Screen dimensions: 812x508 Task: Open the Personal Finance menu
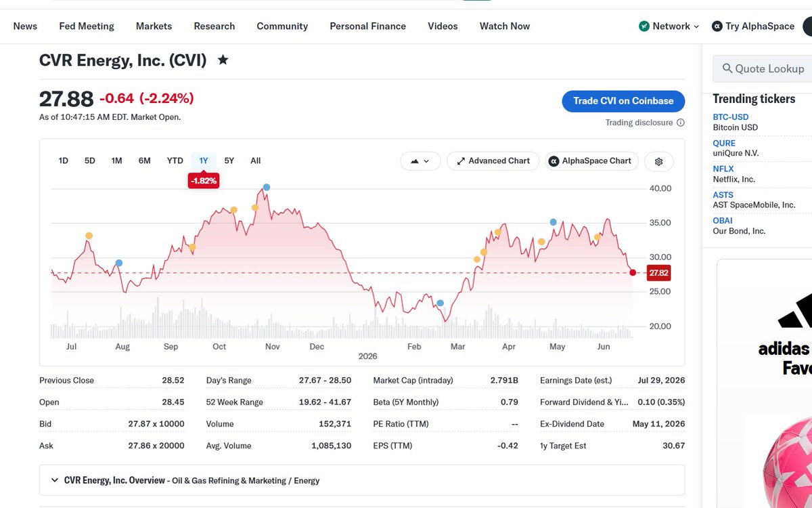(x=368, y=26)
